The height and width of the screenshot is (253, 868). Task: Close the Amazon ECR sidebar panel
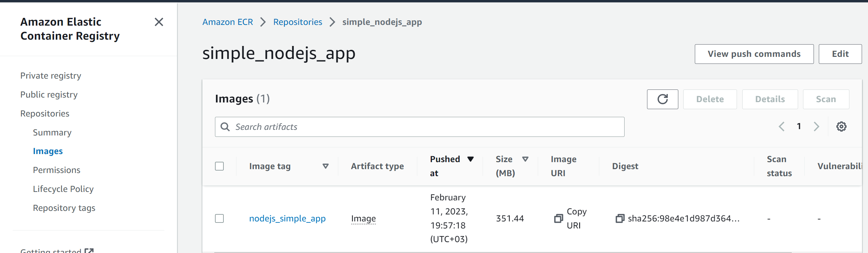pyautogui.click(x=159, y=22)
